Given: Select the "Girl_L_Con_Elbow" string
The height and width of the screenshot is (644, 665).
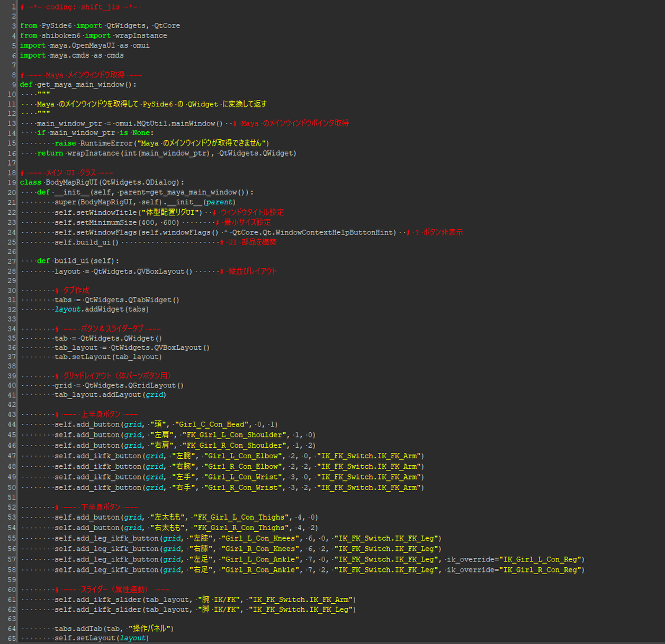Looking at the screenshot, I should 242,456.
